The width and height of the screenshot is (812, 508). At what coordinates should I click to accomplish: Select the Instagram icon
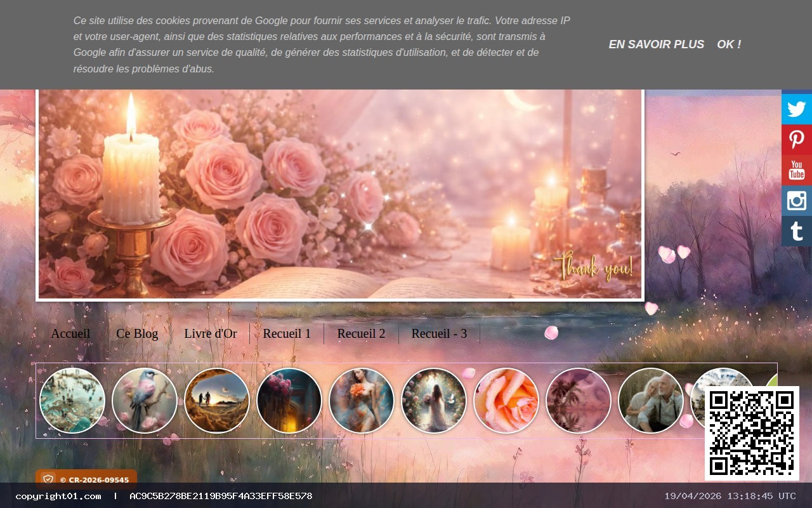click(x=796, y=200)
